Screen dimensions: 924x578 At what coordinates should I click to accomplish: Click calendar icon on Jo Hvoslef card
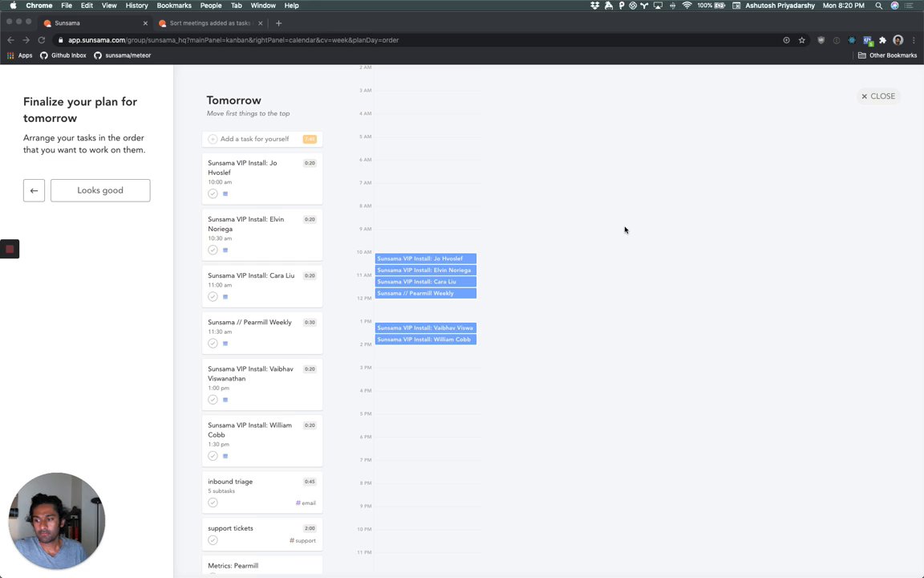coord(225,193)
